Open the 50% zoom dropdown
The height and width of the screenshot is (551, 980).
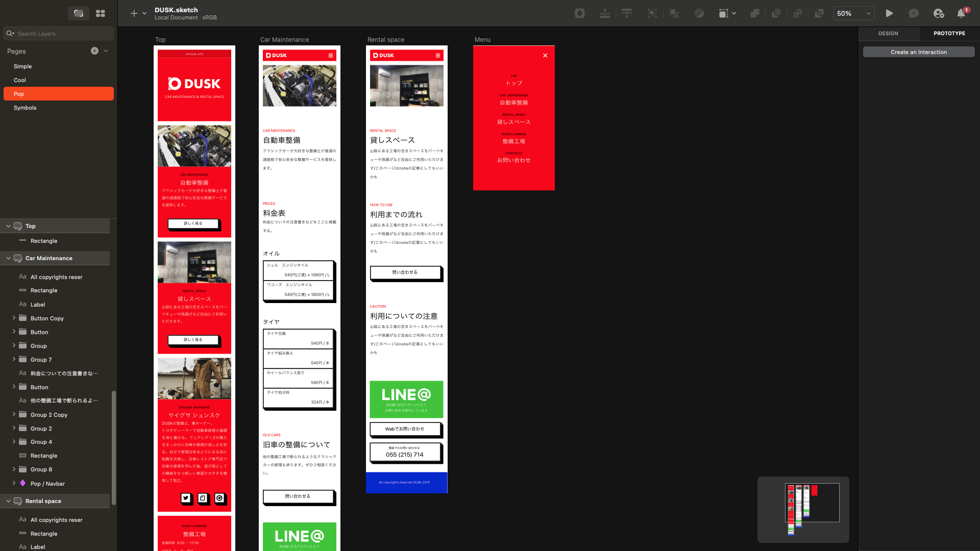point(854,14)
